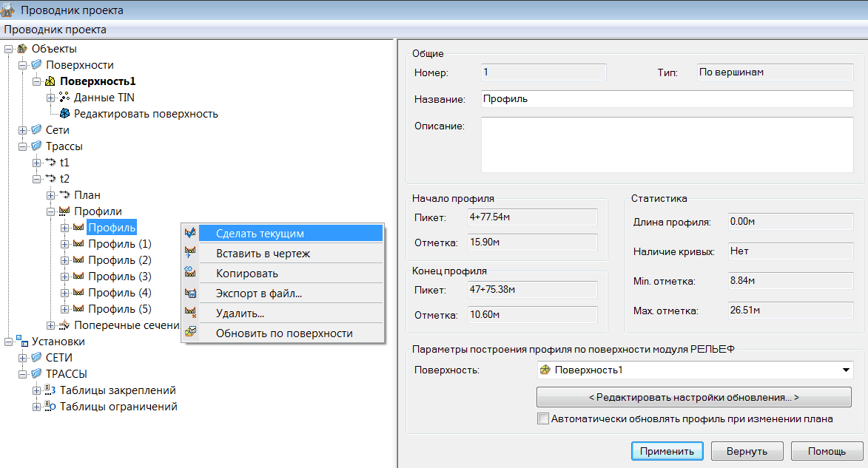The image size is (868, 468).
Task: Click the Таблицы закреплений table icon
Action: pyautogui.click(x=50, y=390)
